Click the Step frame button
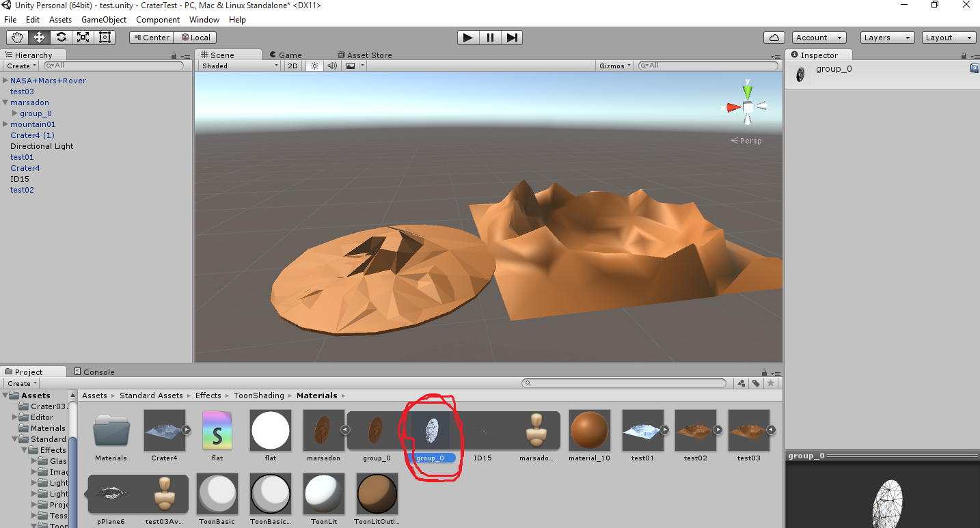This screenshot has height=528, width=980. click(x=512, y=38)
